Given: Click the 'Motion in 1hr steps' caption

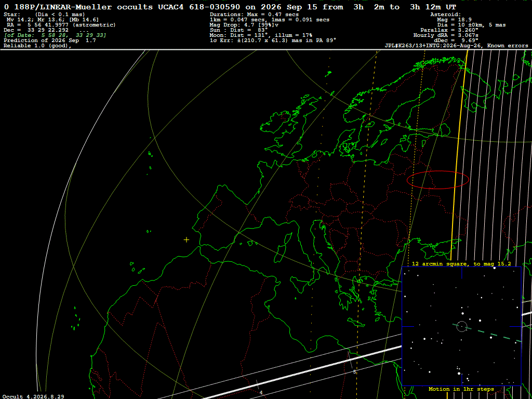Looking at the screenshot, I should click(x=461, y=389).
